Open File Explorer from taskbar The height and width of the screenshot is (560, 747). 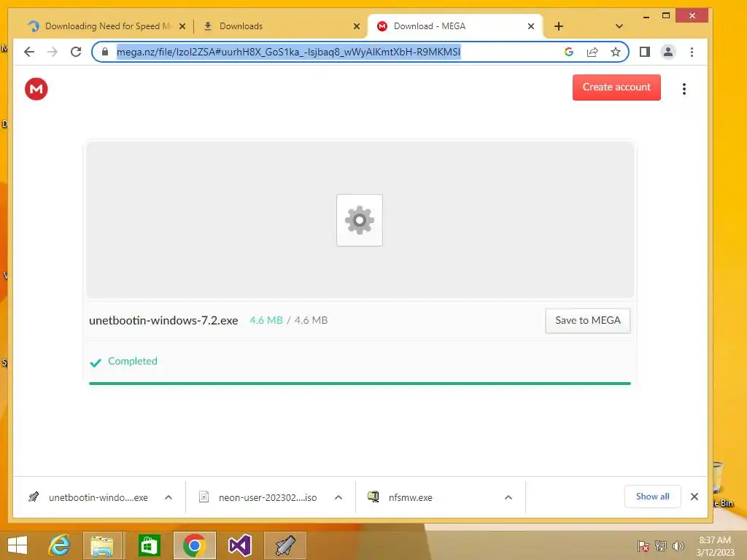102,545
